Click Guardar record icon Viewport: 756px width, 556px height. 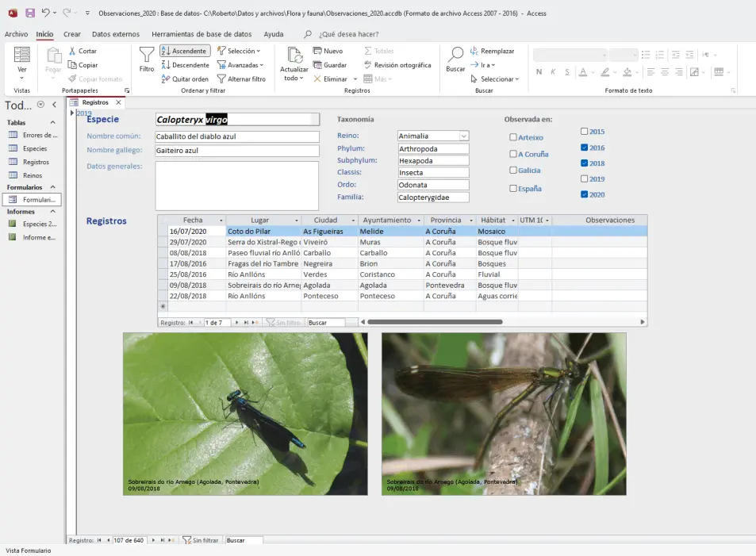coord(317,65)
